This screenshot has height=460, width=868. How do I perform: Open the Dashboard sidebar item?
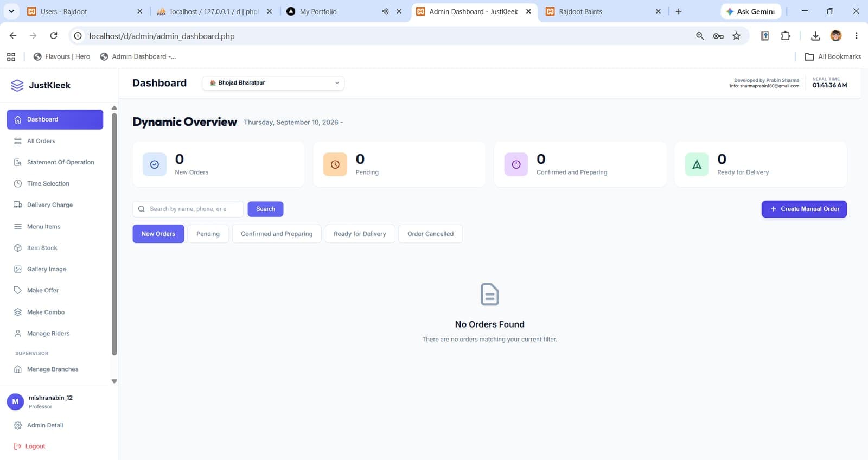click(55, 119)
